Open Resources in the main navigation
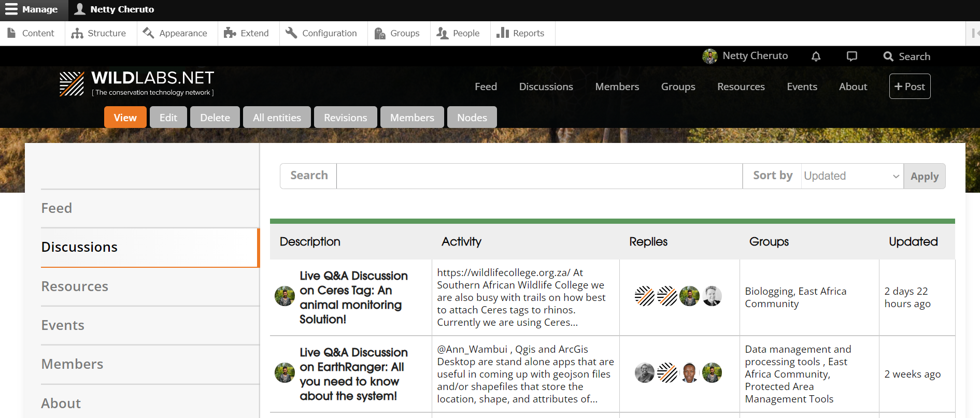Screen dimensions: 980x418 pyautogui.click(x=741, y=87)
